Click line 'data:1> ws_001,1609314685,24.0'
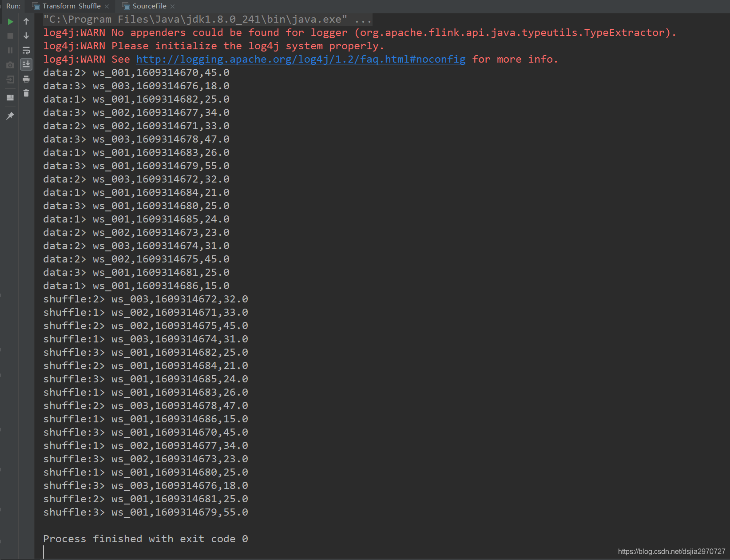 click(x=136, y=219)
